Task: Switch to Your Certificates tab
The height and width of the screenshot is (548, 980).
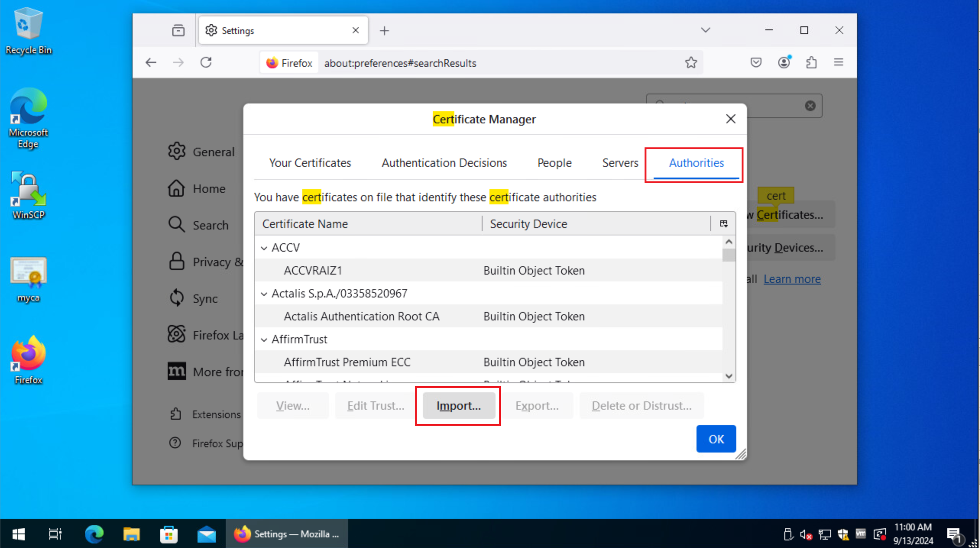Action: click(x=310, y=163)
